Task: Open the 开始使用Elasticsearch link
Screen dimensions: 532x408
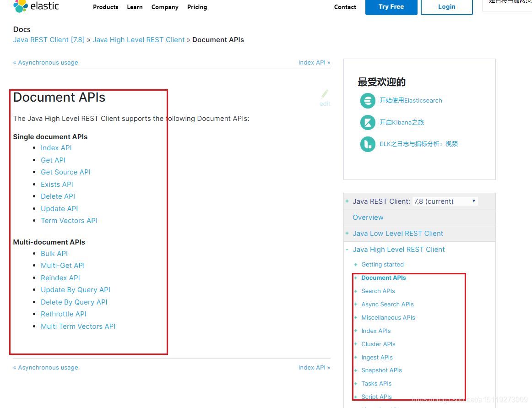Action: pyautogui.click(x=411, y=100)
